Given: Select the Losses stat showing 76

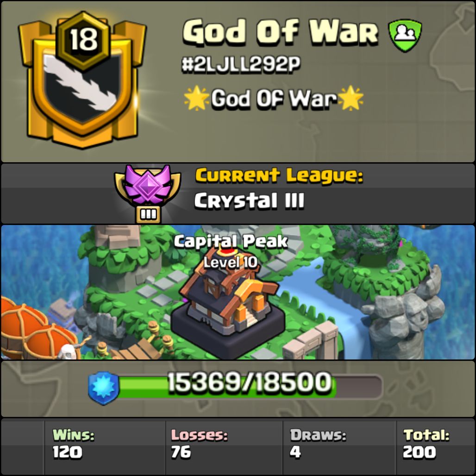Looking at the screenshot, I should [x=199, y=444].
